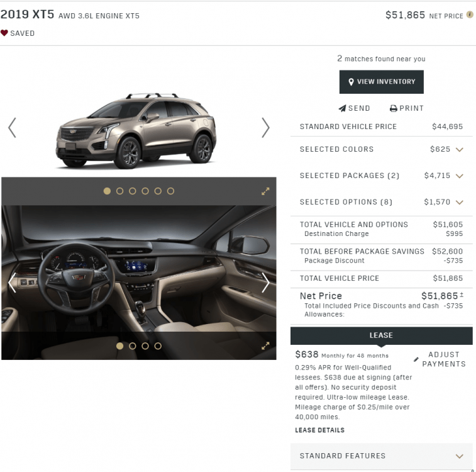The height and width of the screenshot is (472, 476).
Task: Show previous exterior image with left arrow
Action: coord(12,128)
